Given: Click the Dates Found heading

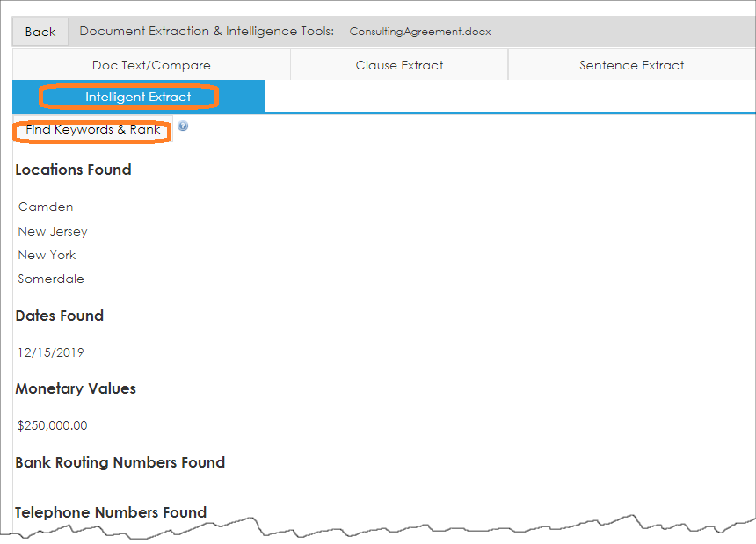Looking at the screenshot, I should click(x=59, y=316).
